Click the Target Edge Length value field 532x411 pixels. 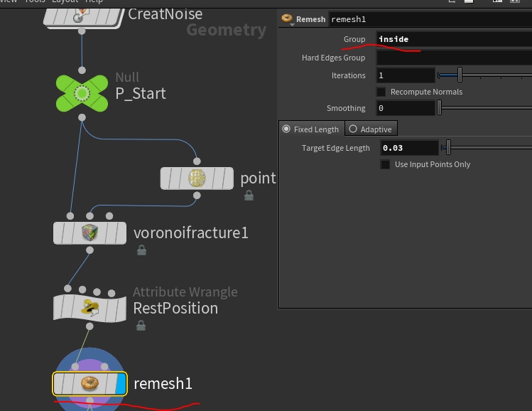410,148
